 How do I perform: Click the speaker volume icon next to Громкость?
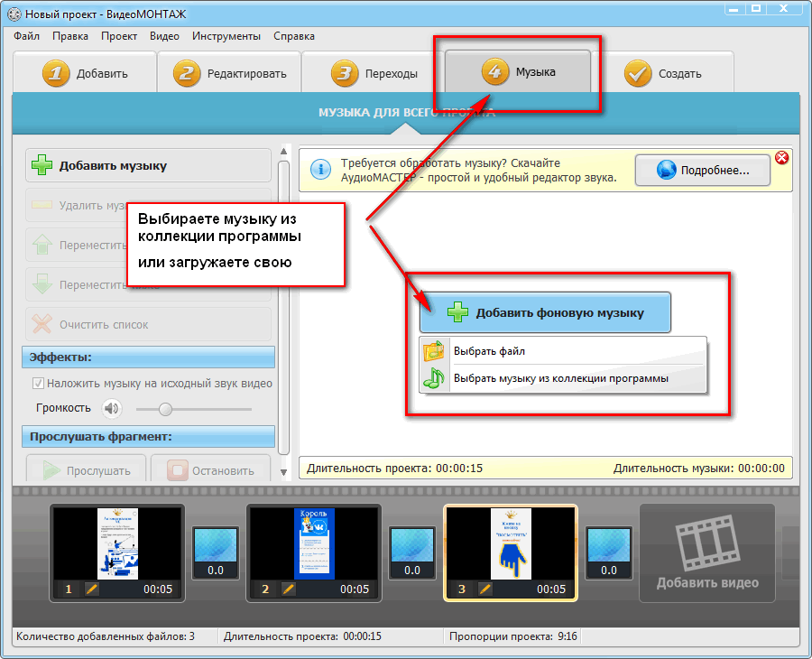[111, 409]
